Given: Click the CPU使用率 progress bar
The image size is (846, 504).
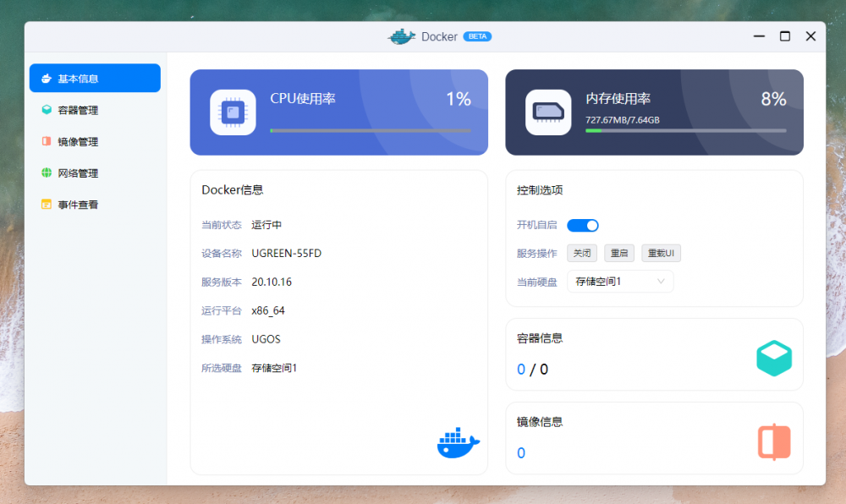Looking at the screenshot, I should pyautogui.click(x=371, y=130).
